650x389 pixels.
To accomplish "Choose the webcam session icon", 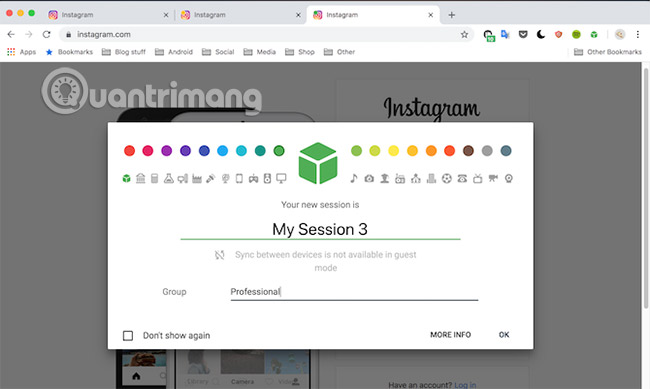I will (509, 179).
